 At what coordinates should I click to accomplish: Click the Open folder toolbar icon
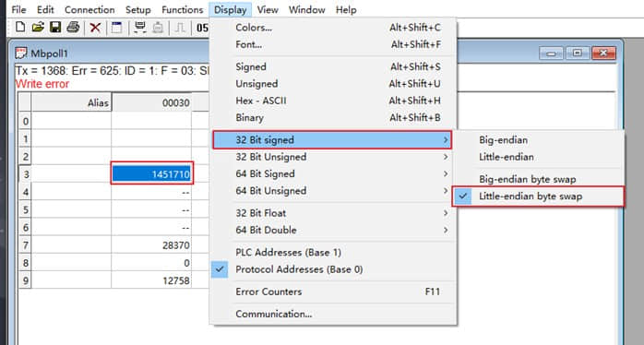coord(38,28)
